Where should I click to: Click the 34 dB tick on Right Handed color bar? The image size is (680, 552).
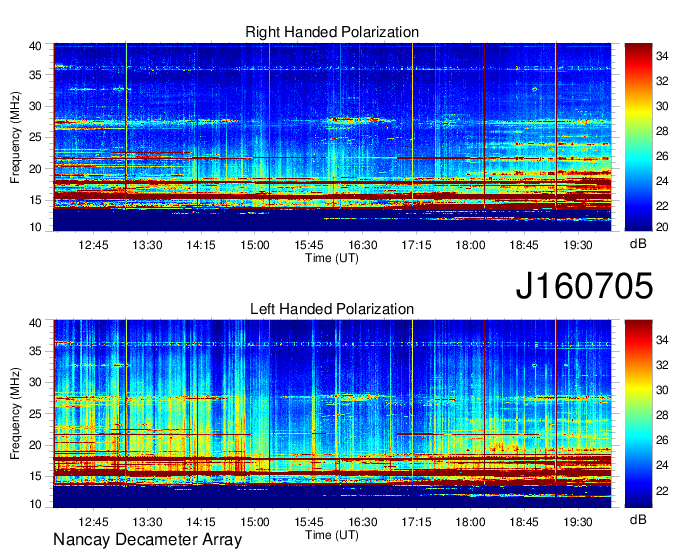pos(662,56)
